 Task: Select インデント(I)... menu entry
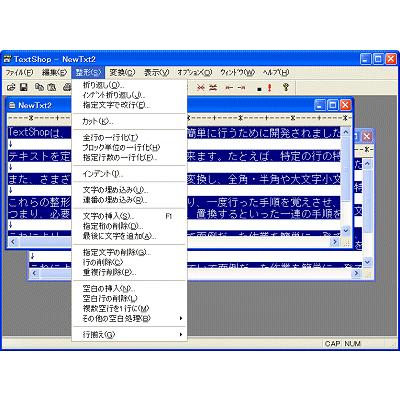coord(129,174)
